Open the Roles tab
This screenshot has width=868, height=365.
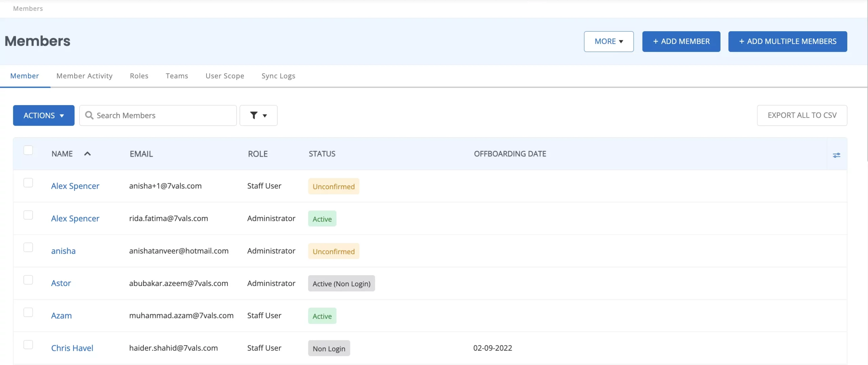coord(139,76)
